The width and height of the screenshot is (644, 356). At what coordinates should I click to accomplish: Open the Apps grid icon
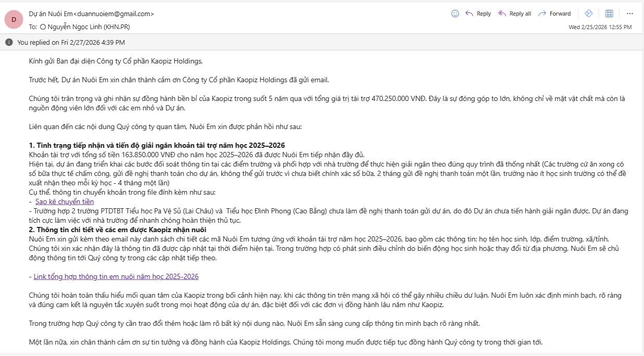click(x=609, y=14)
